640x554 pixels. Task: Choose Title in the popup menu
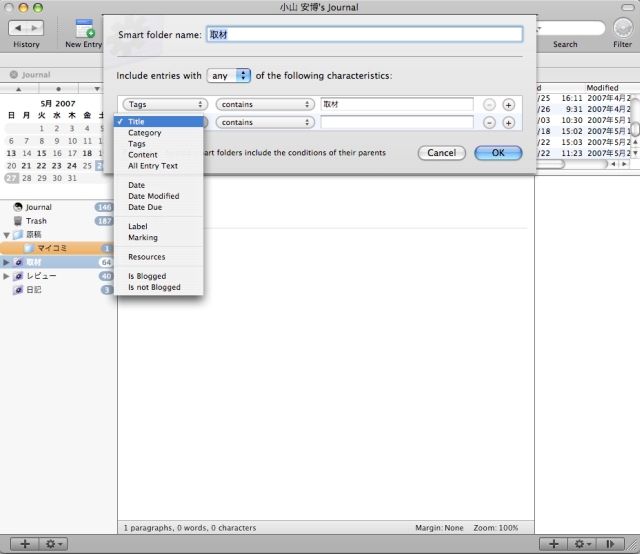pyautogui.click(x=159, y=122)
